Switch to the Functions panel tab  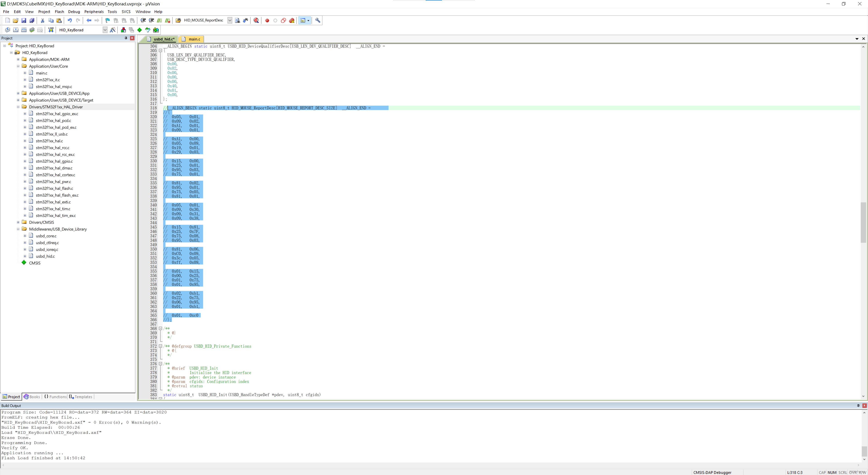coord(55,397)
